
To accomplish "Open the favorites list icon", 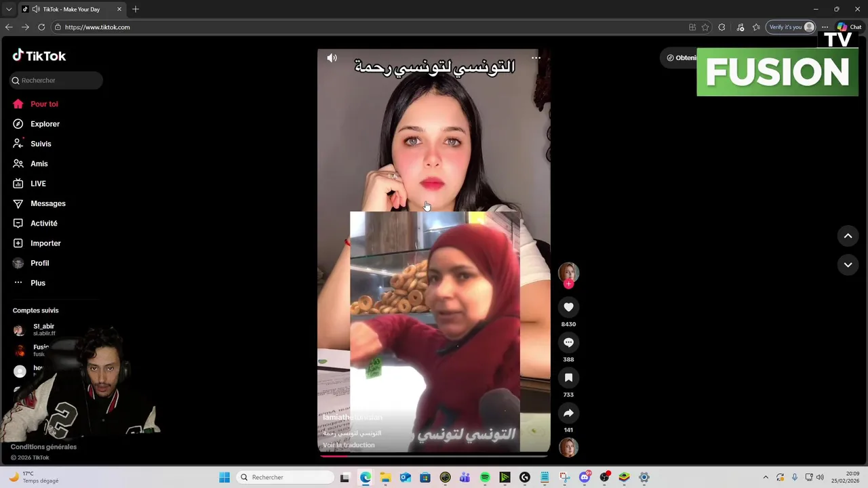I will click(756, 27).
